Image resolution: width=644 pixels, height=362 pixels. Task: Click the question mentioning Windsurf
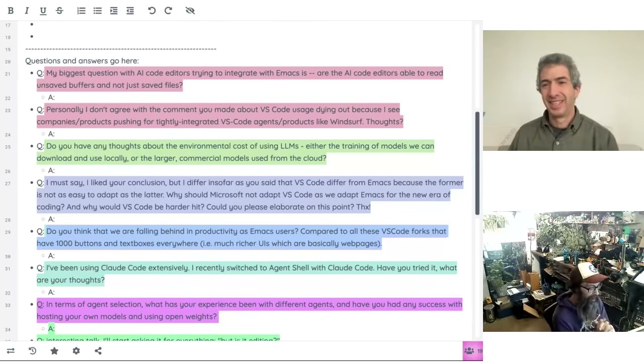(x=220, y=116)
